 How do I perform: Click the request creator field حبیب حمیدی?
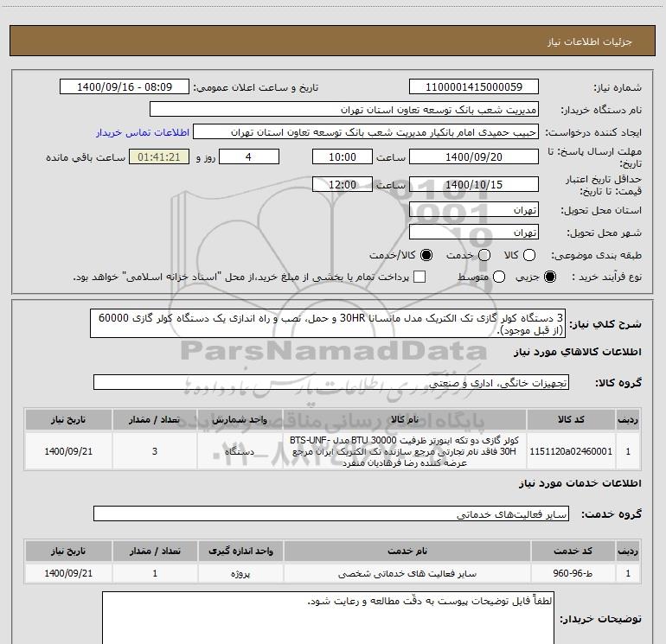click(x=366, y=132)
